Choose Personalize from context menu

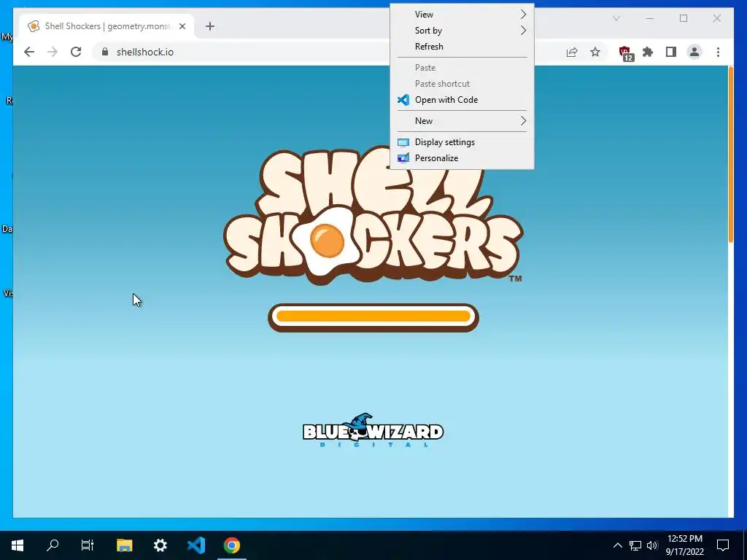[462, 158]
